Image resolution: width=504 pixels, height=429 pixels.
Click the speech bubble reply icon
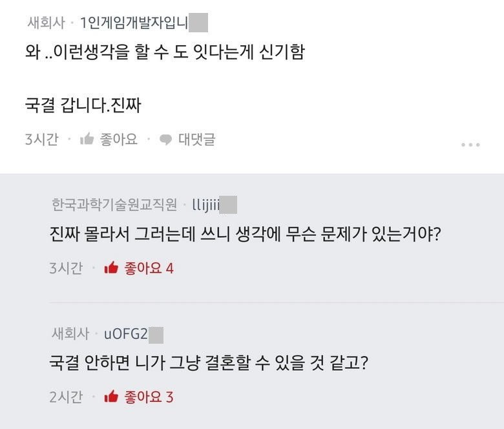point(166,139)
